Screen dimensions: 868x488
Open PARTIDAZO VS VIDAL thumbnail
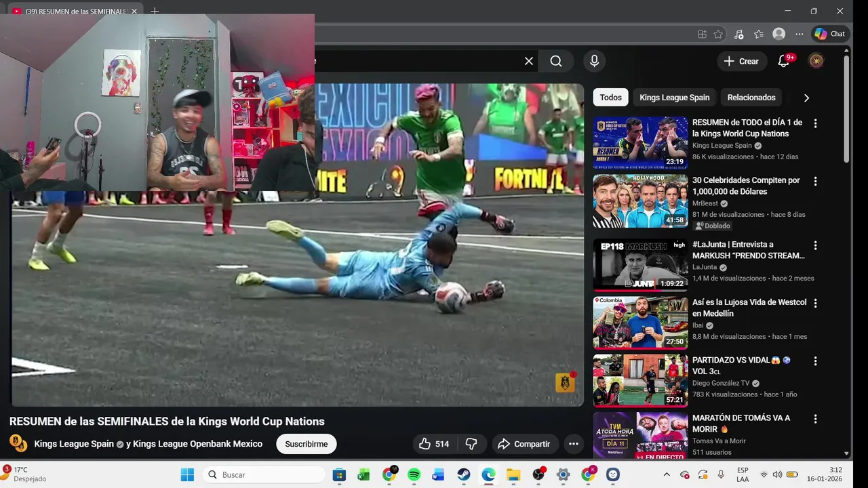(640, 381)
